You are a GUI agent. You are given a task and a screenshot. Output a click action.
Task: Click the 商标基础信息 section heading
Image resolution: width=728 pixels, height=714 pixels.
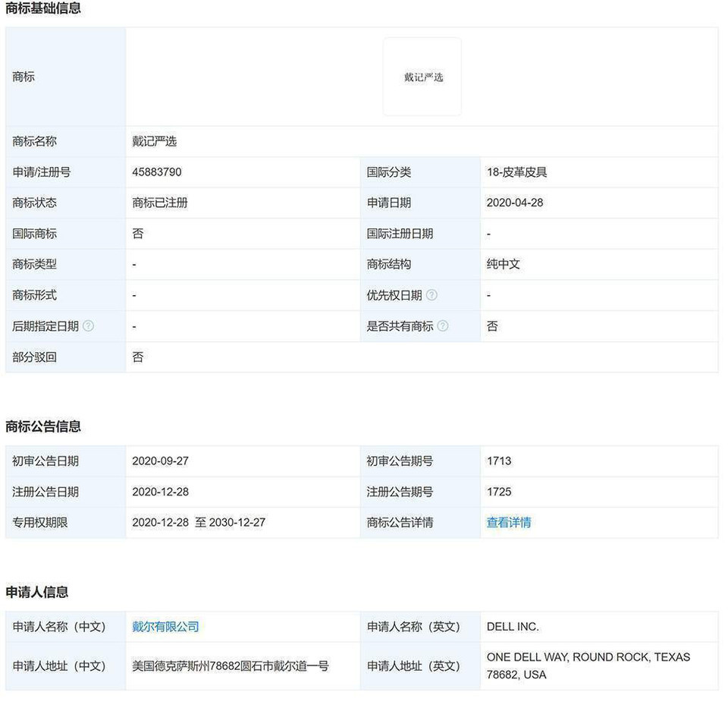(x=43, y=8)
